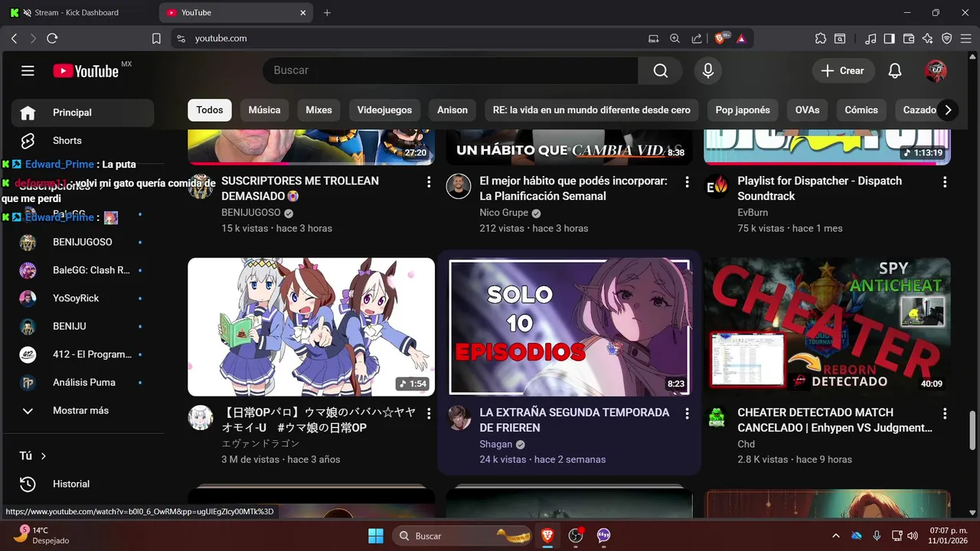The image size is (980, 551).
Task: Open options for El mejor hábito video
Action: pyautogui.click(x=687, y=182)
